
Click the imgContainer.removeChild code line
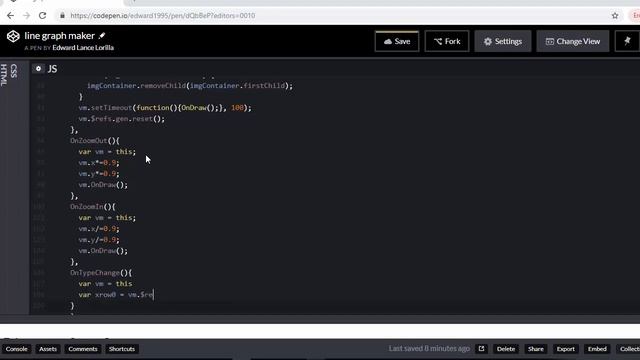click(x=190, y=86)
